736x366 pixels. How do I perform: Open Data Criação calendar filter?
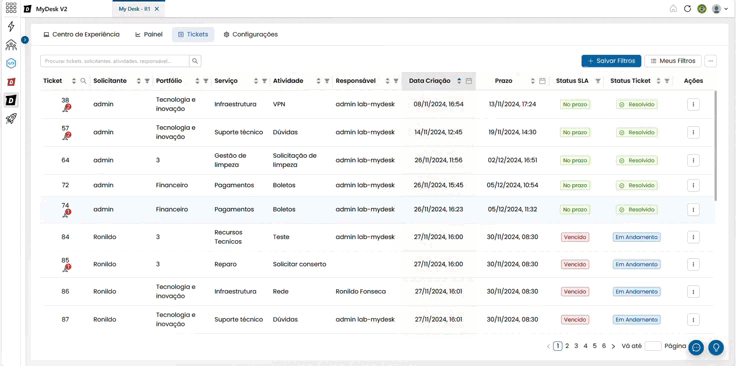click(468, 81)
